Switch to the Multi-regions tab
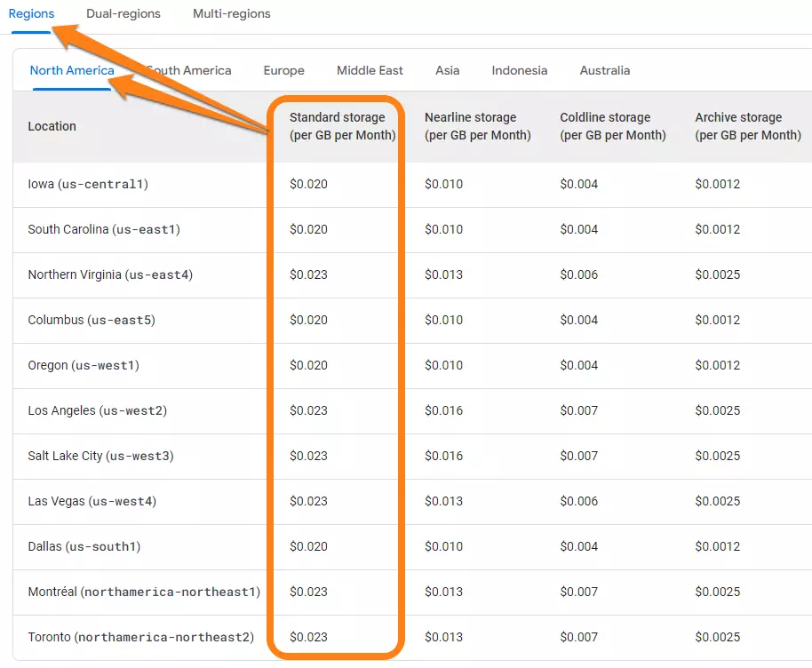Viewport: 812px width, 668px height. point(231,13)
